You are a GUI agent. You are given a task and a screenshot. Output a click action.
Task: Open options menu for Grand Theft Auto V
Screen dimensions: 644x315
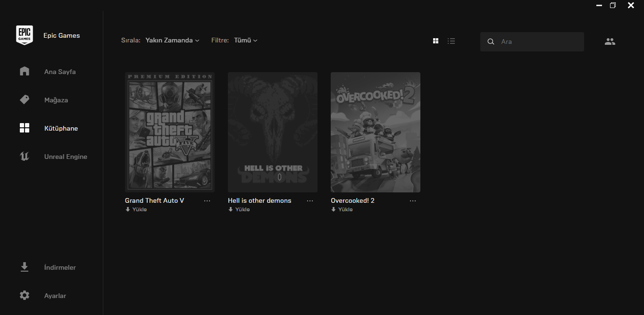coord(207,201)
